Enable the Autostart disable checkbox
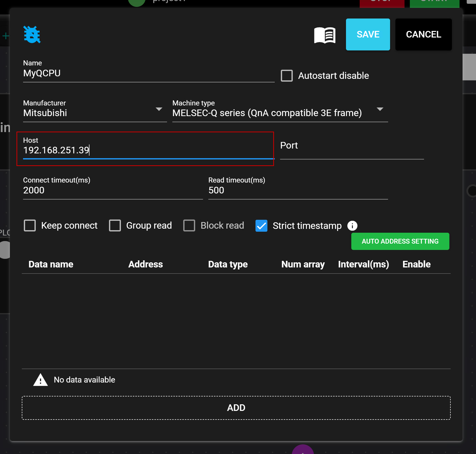This screenshot has width=476, height=454. click(x=287, y=76)
